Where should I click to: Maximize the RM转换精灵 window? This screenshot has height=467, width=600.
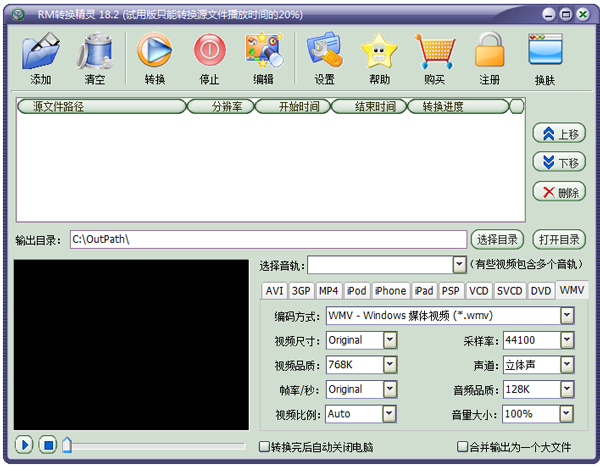coord(566,15)
